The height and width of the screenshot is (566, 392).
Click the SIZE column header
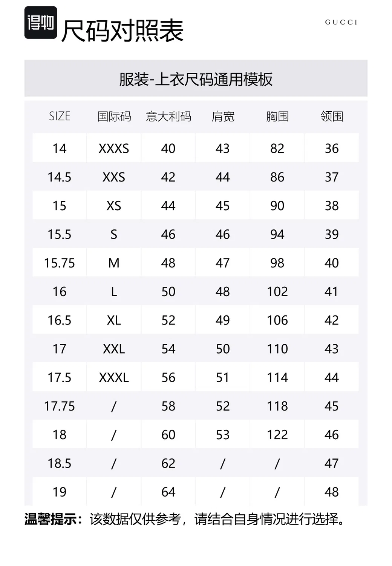click(60, 116)
